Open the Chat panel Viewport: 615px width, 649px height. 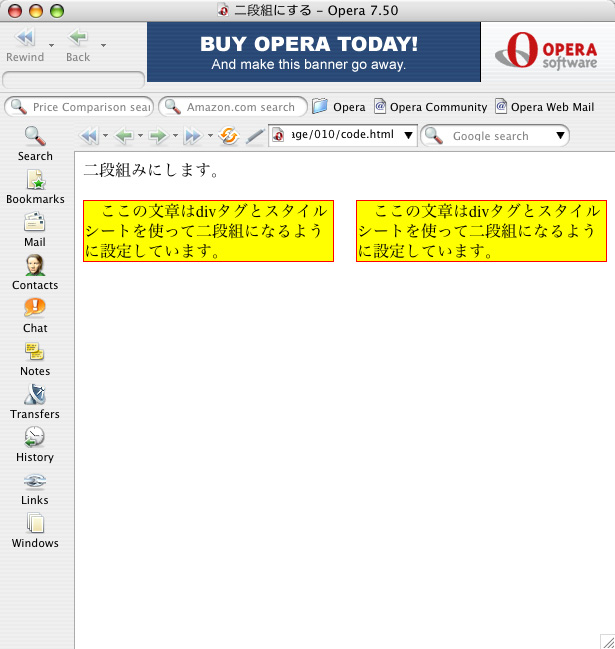(35, 316)
